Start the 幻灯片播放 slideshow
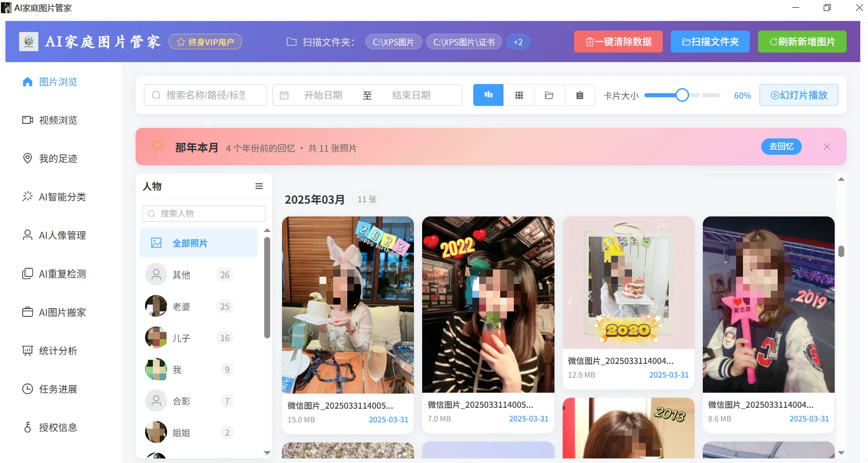Image resolution: width=868 pixels, height=463 pixels. (x=799, y=95)
